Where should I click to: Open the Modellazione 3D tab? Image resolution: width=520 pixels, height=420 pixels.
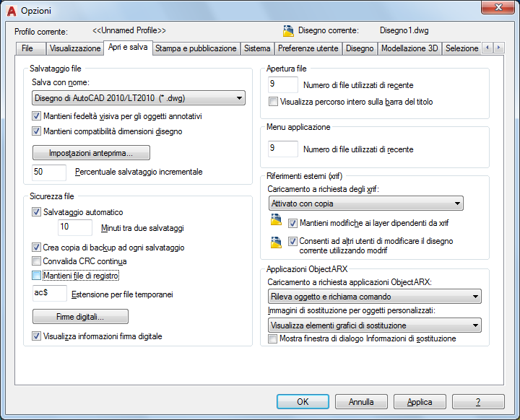409,48
